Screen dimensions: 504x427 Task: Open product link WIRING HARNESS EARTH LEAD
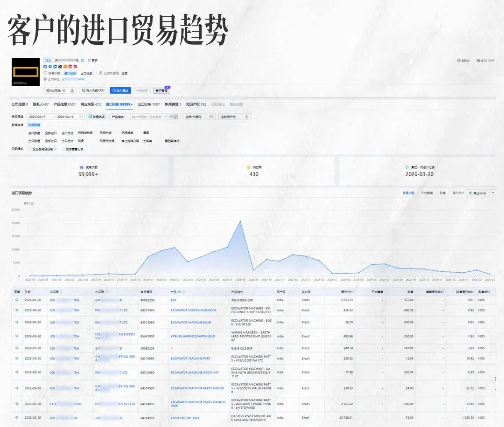tap(193, 336)
